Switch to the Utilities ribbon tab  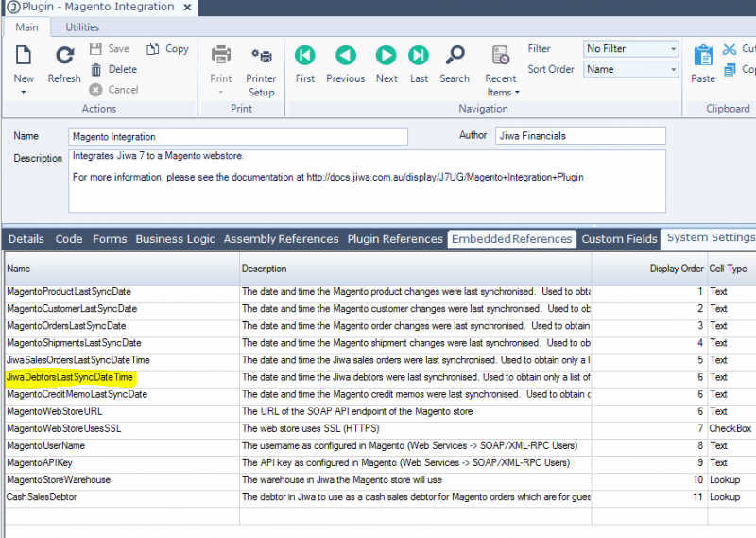point(82,27)
